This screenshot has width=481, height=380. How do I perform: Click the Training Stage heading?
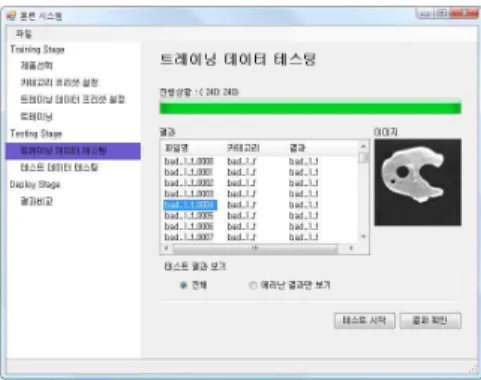(x=37, y=49)
